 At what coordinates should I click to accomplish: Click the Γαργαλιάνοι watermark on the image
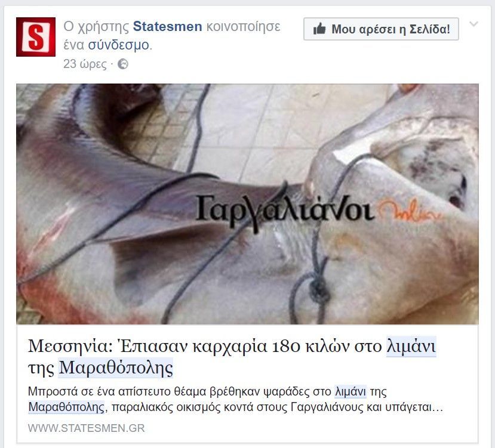[x=285, y=211]
